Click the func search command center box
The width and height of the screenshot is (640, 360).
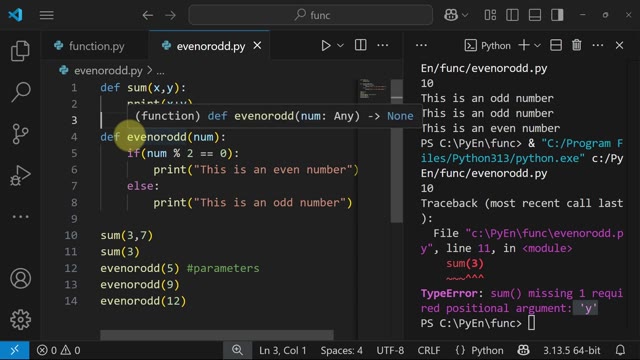[x=311, y=15]
